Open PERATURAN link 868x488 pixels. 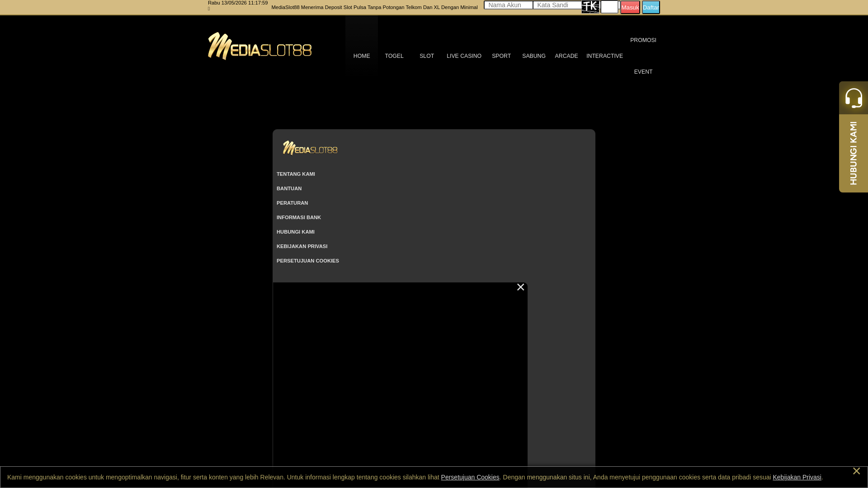coord(292,203)
